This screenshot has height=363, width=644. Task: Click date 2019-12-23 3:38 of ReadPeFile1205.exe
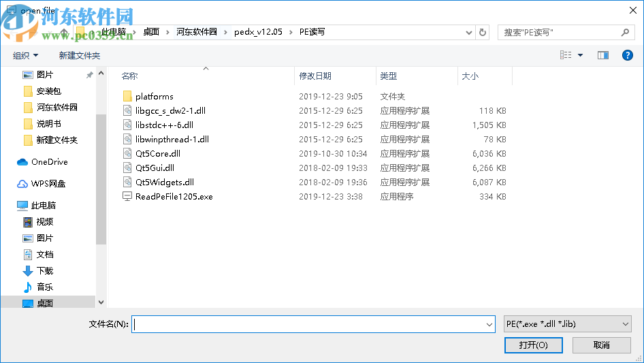click(331, 197)
